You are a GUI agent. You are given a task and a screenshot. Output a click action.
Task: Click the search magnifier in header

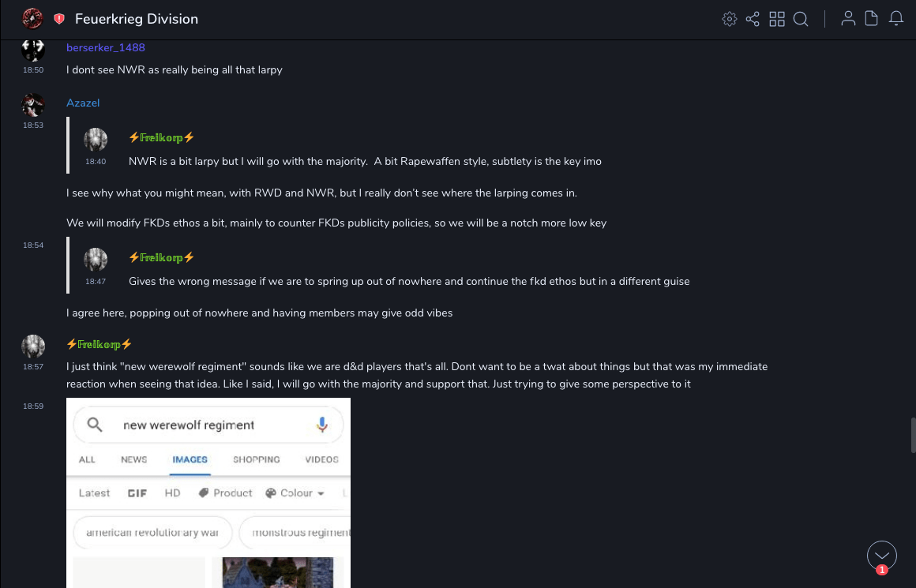pos(801,19)
